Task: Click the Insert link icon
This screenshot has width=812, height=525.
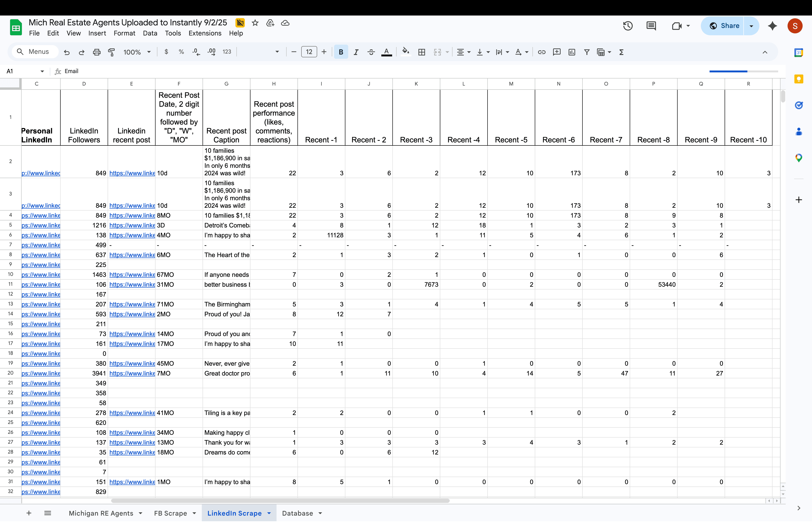Action: (x=541, y=52)
